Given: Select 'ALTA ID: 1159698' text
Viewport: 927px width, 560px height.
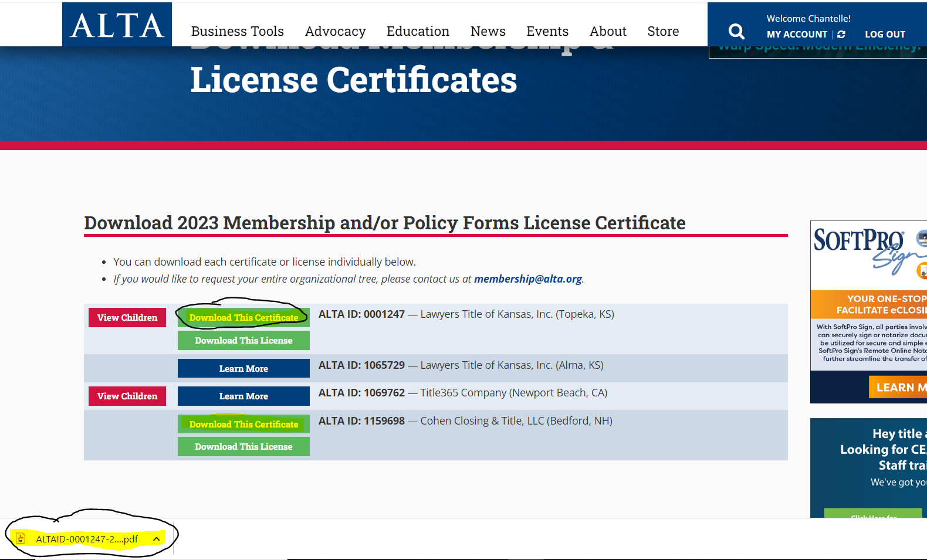Looking at the screenshot, I should tap(361, 421).
